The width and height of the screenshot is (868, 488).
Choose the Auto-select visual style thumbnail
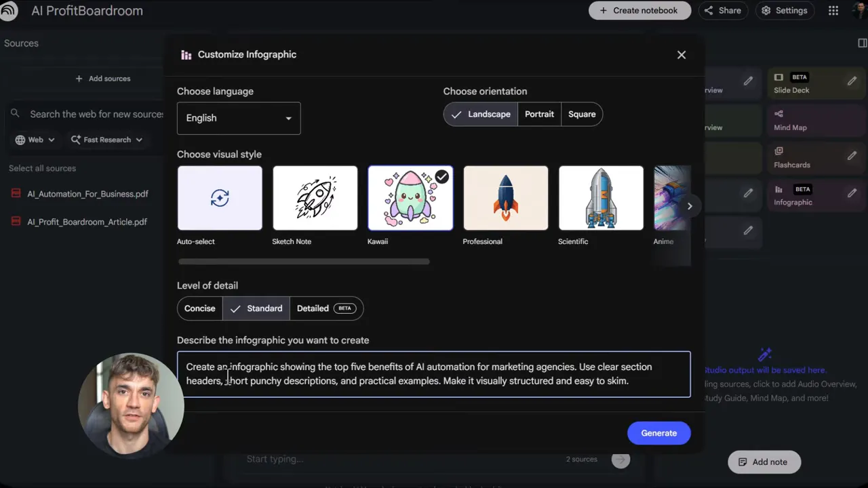click(x=220, y=198)
